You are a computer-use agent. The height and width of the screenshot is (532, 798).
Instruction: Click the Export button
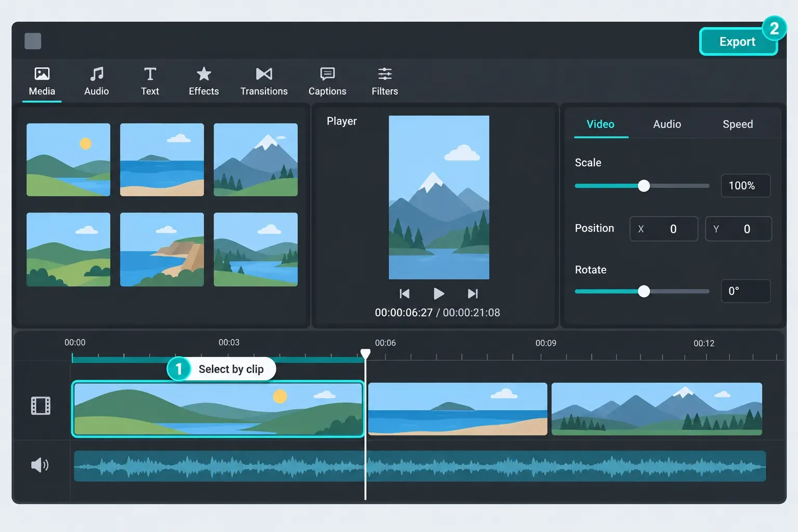(x=738, y=42)
